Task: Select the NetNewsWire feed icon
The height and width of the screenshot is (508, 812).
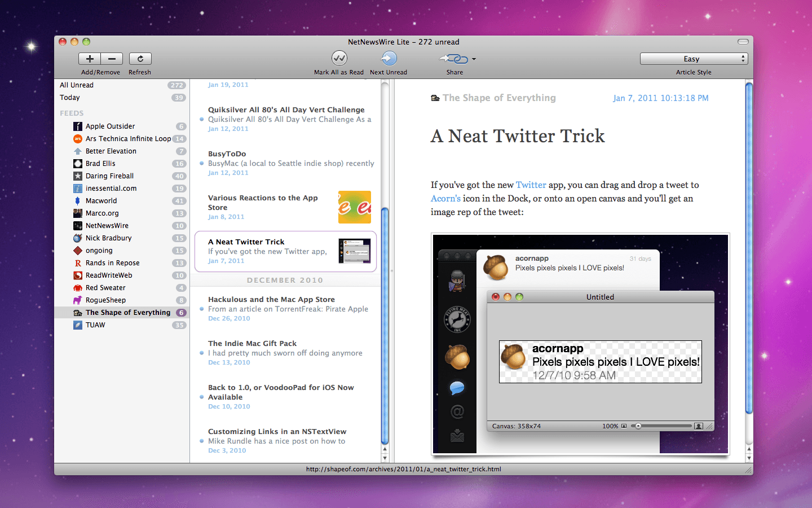Action: [x=78, y=226]
